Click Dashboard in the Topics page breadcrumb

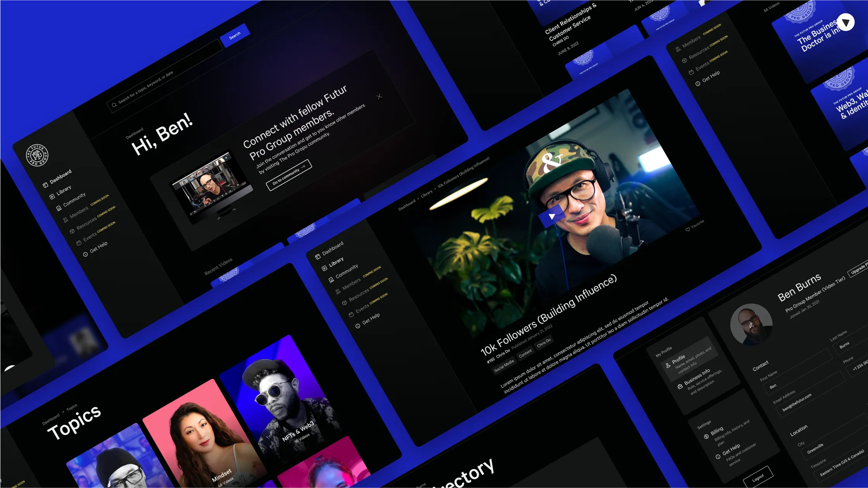51,420
